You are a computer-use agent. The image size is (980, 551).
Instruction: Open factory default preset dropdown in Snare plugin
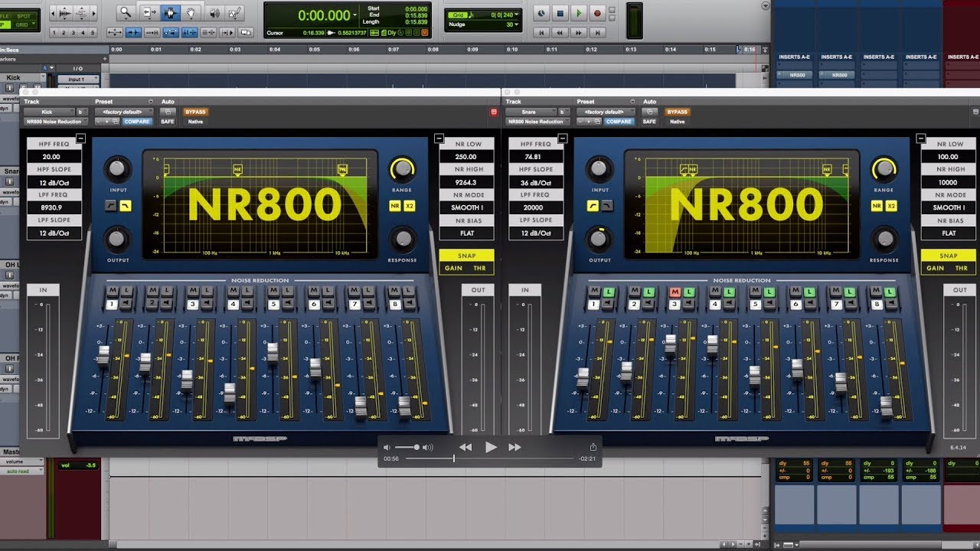coord(605,112)
